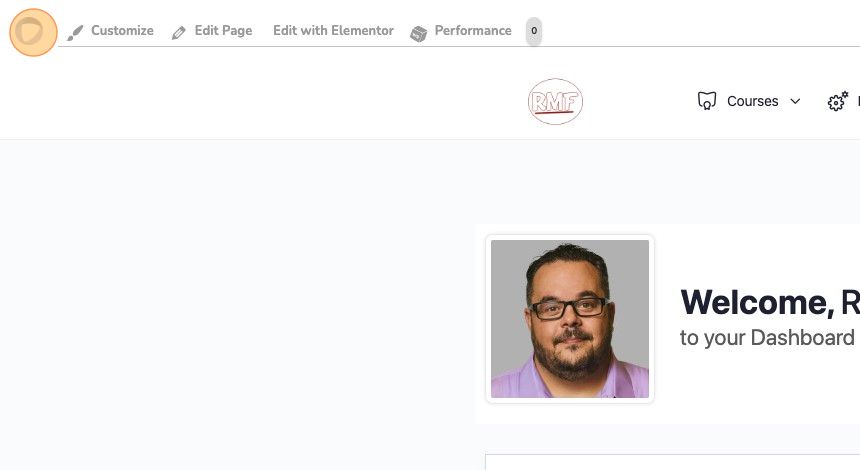Open the Courses navigation item
The image size is (860, 470).
752,101
